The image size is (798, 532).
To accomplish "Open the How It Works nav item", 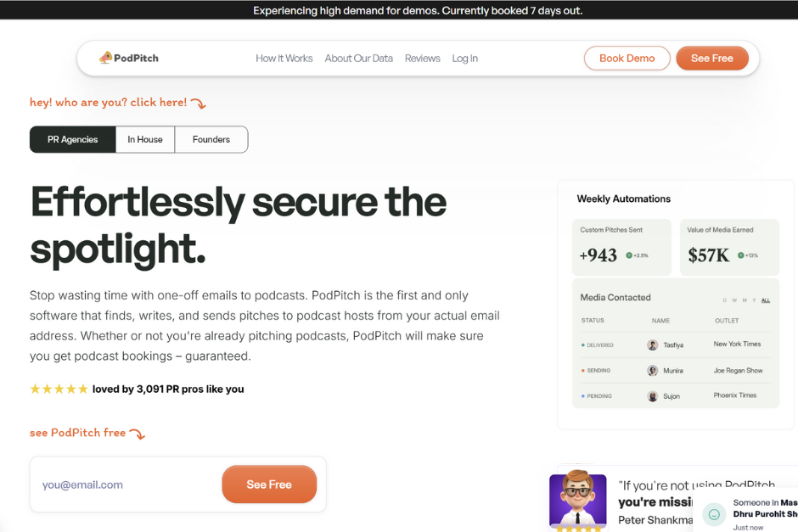I will point(284,58).
